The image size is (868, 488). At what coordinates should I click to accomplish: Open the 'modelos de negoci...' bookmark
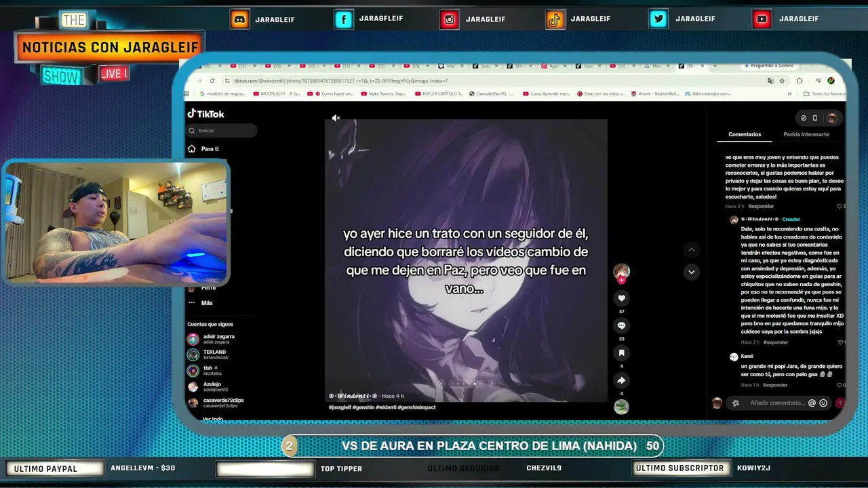[223, 94]
